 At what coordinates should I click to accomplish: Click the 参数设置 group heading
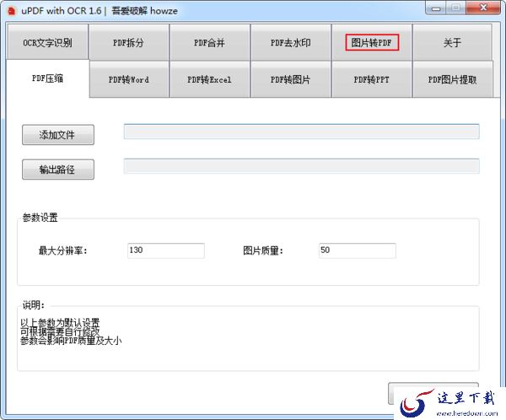coord(40,218)
